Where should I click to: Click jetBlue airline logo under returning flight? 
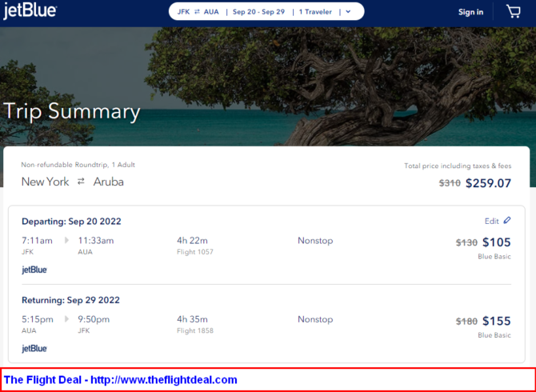34,349
